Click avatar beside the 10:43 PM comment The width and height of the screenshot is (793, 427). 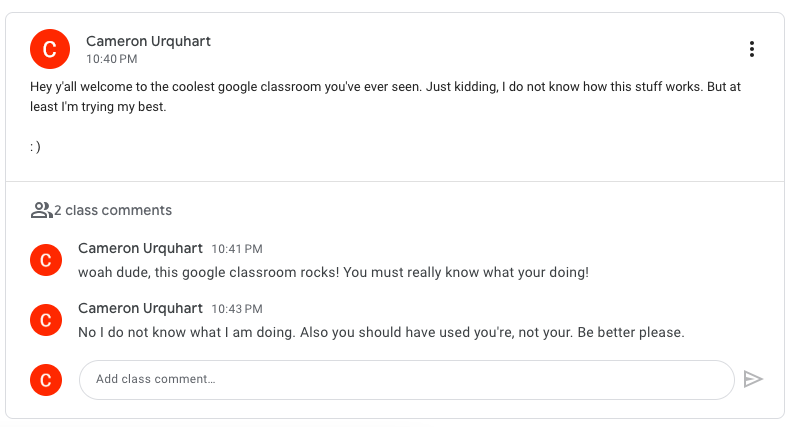[x=46, y=320]
